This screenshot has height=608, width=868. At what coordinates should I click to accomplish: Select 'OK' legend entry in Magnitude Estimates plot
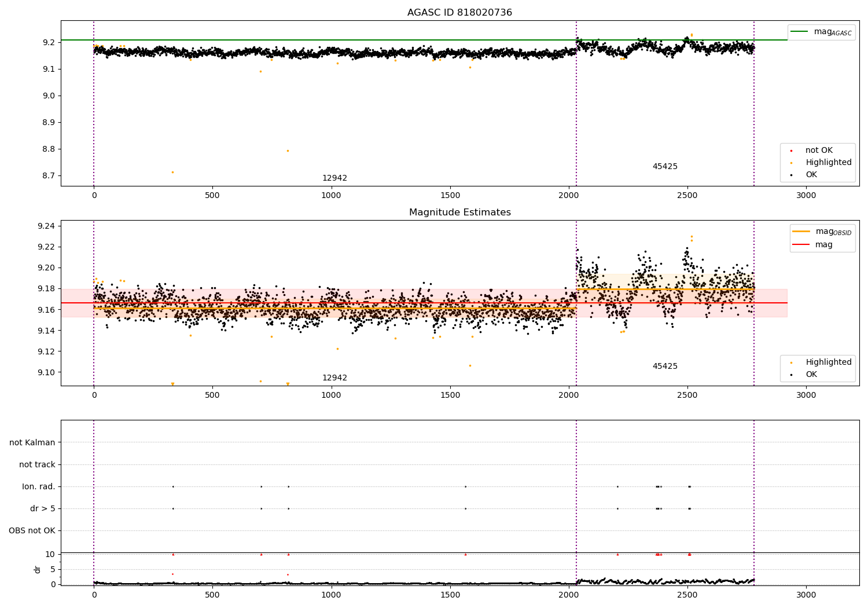(x=811, y=375)
